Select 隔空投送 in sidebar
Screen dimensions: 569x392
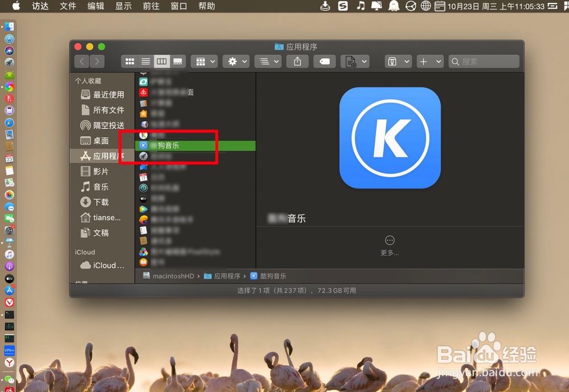pos(102,126)
